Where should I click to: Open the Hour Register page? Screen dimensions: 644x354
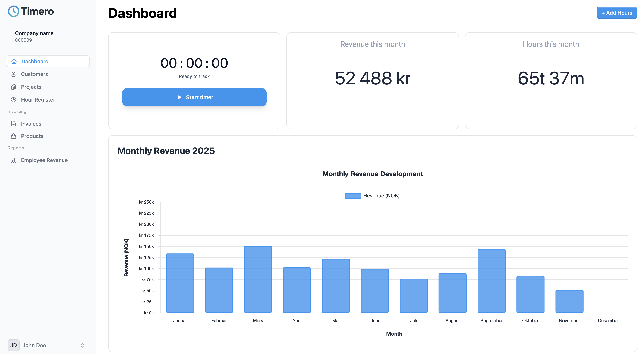point(48,100)
